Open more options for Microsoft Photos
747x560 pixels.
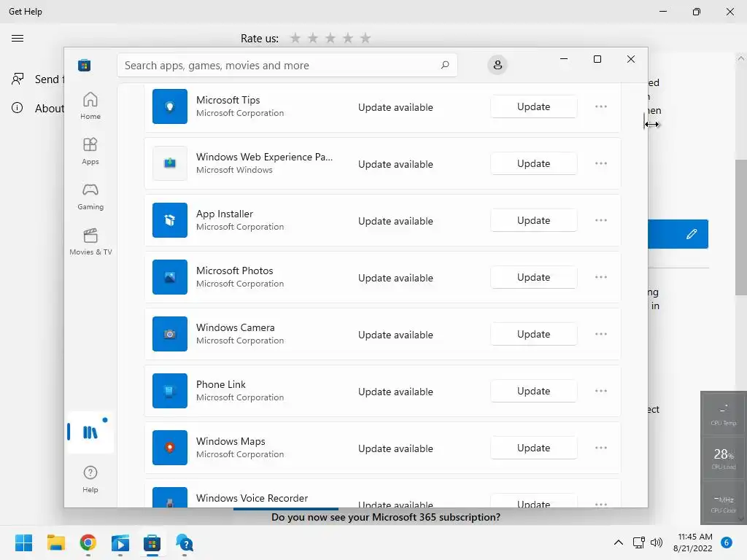pos(601,277)
